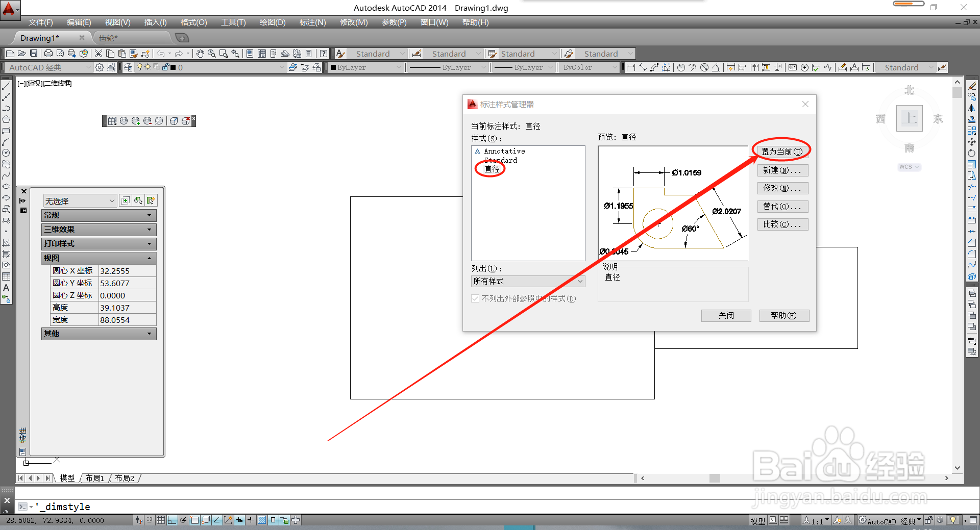Click the 修改(M)... button
The width and height of the screenshot is (980, 530).
pos(782,188)
